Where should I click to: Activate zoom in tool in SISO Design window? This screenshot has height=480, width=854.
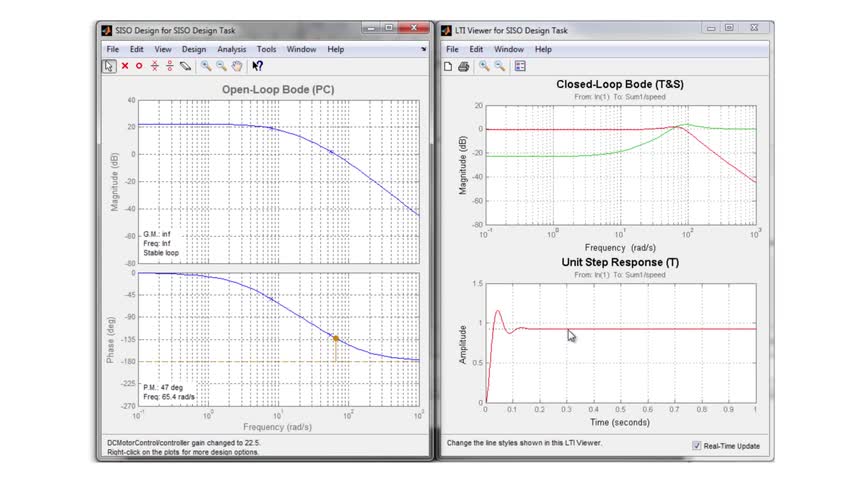coord(206,66)
